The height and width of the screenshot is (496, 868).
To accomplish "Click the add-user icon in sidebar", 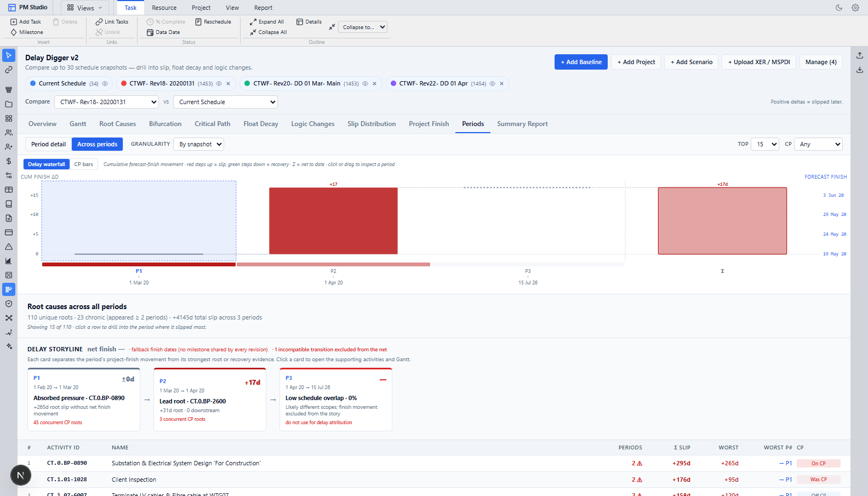I will [9, 147].
